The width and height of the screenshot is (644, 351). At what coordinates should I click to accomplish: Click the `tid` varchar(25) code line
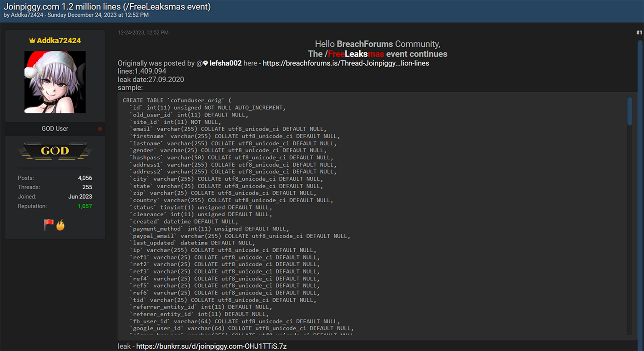223,300
